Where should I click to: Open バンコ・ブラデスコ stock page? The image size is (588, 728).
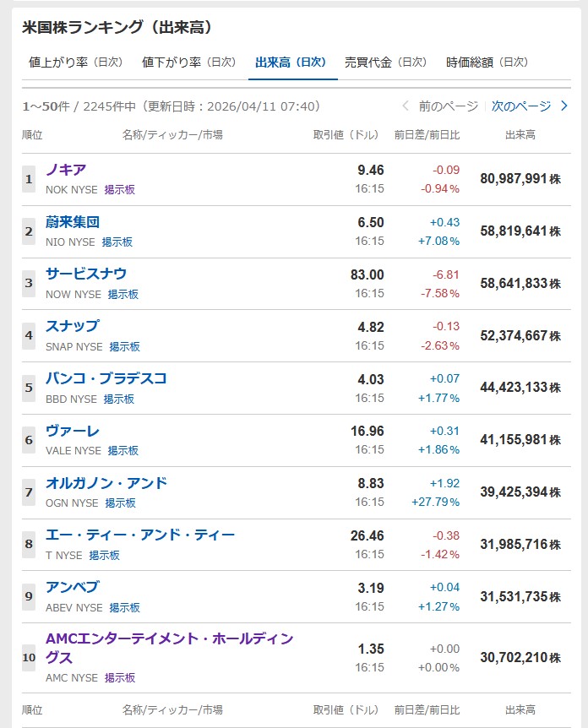[106, 378]
